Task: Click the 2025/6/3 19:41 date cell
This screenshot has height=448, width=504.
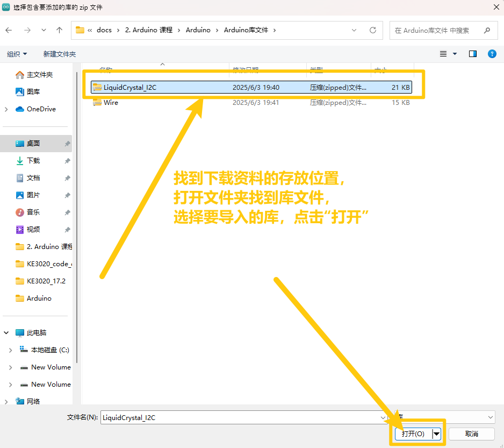Action: point(256,103)
